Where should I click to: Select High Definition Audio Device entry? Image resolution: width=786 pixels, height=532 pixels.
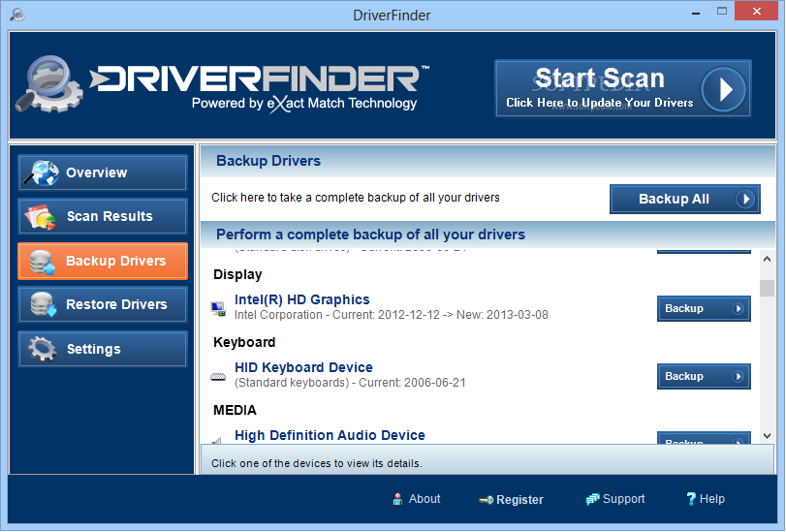(x=330, y=435)
